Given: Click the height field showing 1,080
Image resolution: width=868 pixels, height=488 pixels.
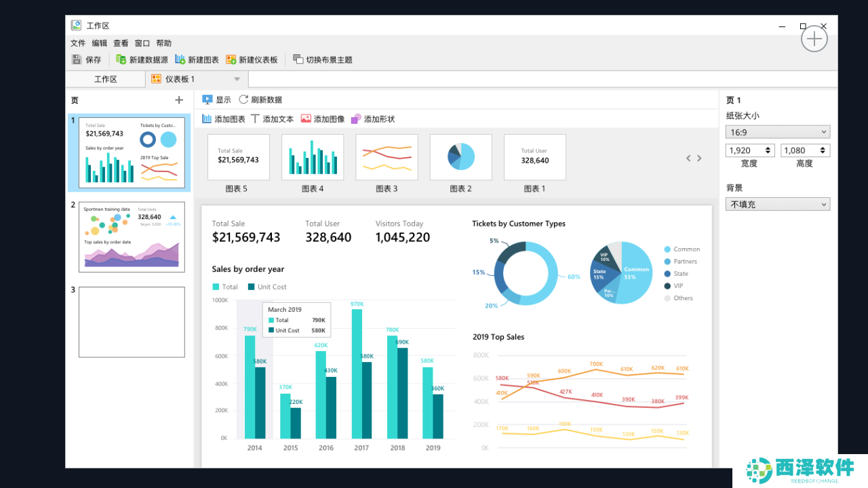Looking at the screenshot, I should pos(806,150).
